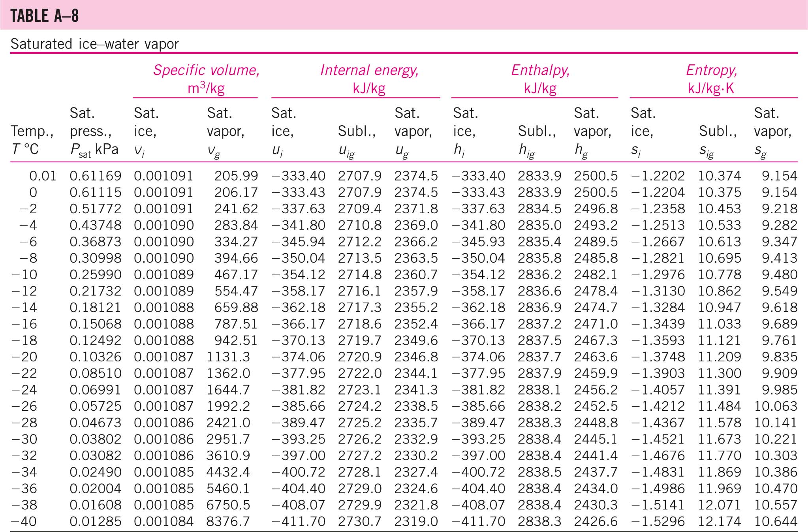Click vapor enthalpy value 2434.0
This screenshot has height=532, width=808.
[596, 489]
